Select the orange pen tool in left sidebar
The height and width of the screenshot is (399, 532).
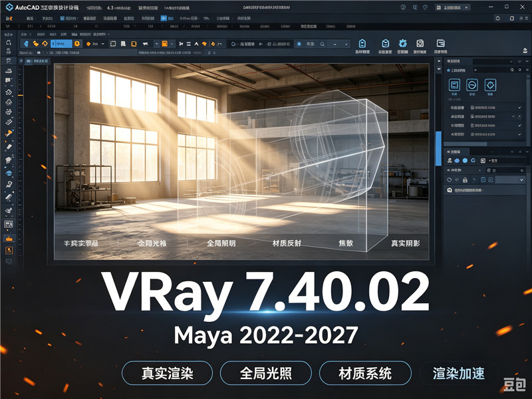(x=9, y=133)
